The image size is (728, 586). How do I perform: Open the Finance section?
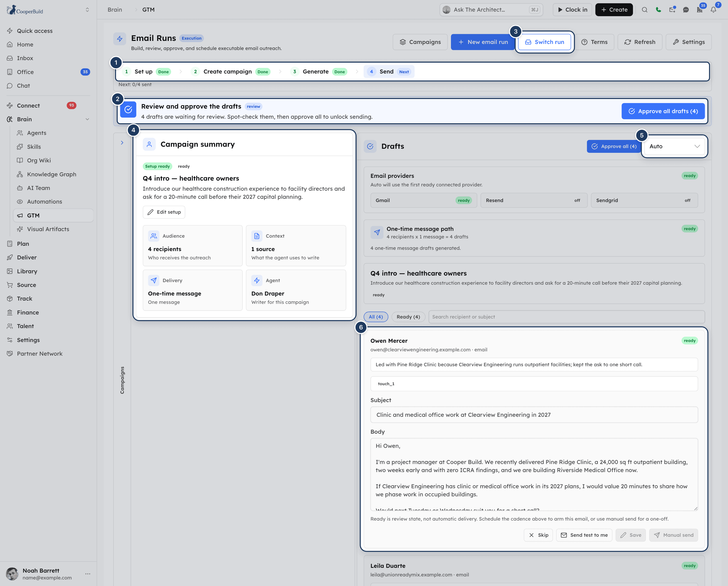pos(28,312)
